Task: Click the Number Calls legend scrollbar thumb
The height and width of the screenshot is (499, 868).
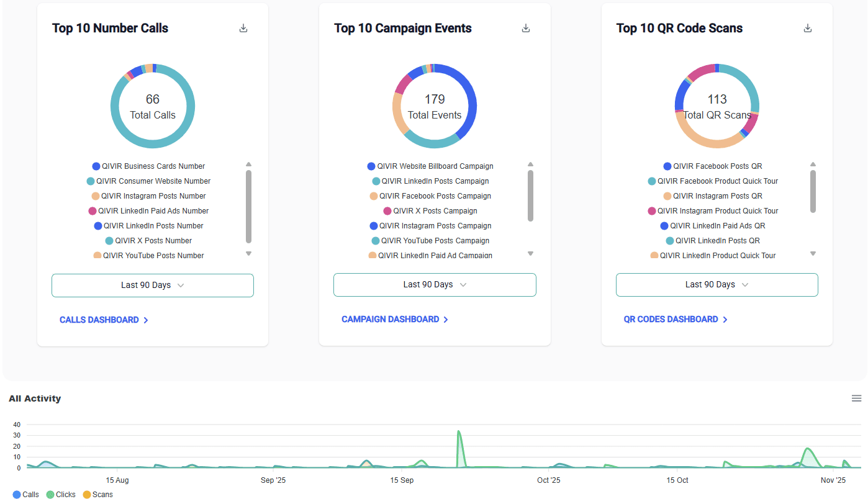Action: 248,207
